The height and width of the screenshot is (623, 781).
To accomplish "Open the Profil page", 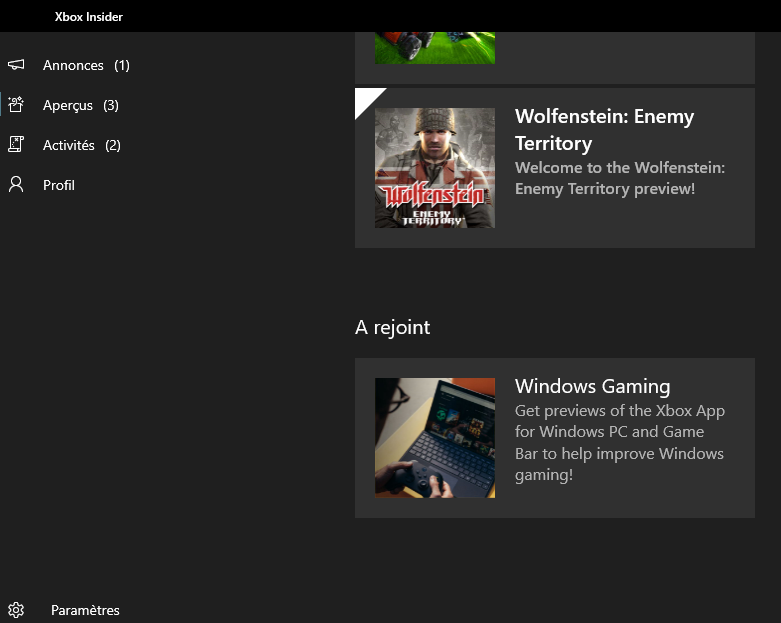I will pyautogui.click(x=59, y=185).
